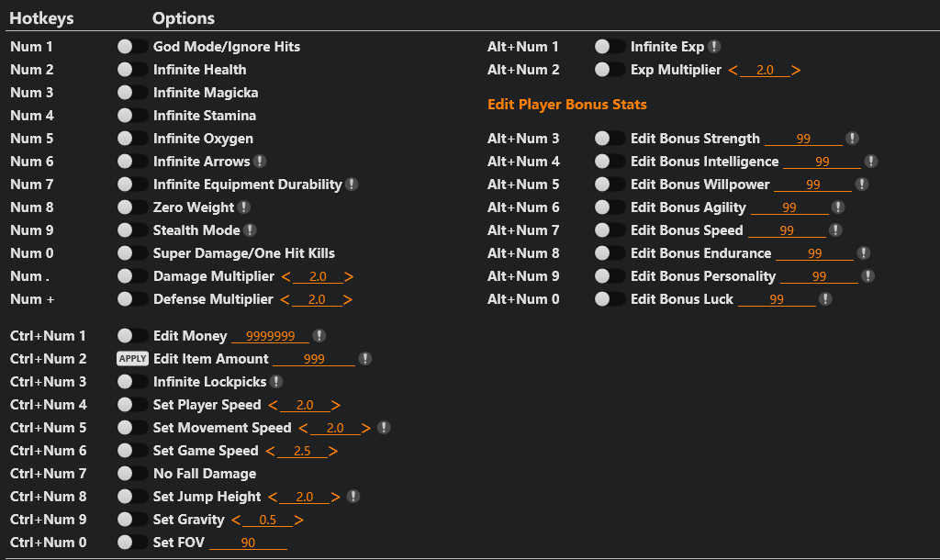Click the Edit Player Bonus Stats heading
Image resolution: width=940 pixels, height=560 pixels.
[x=567, y=105]
